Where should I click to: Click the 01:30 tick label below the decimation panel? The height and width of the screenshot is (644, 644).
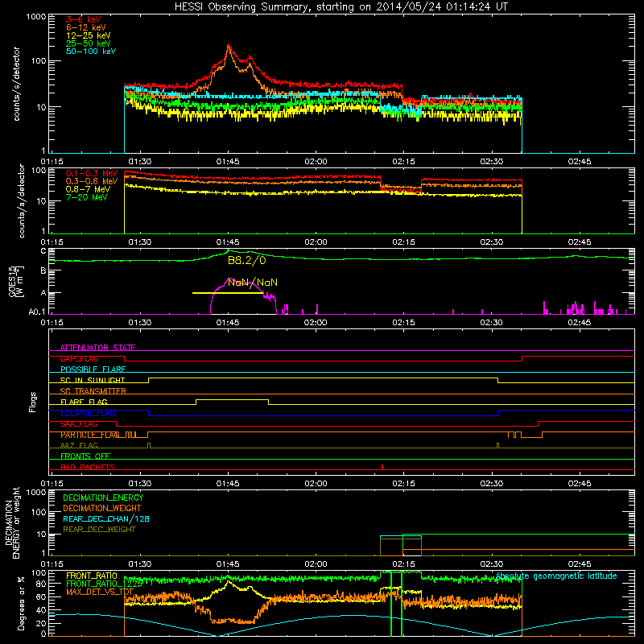pyautogui.click(x=140, y=564)
